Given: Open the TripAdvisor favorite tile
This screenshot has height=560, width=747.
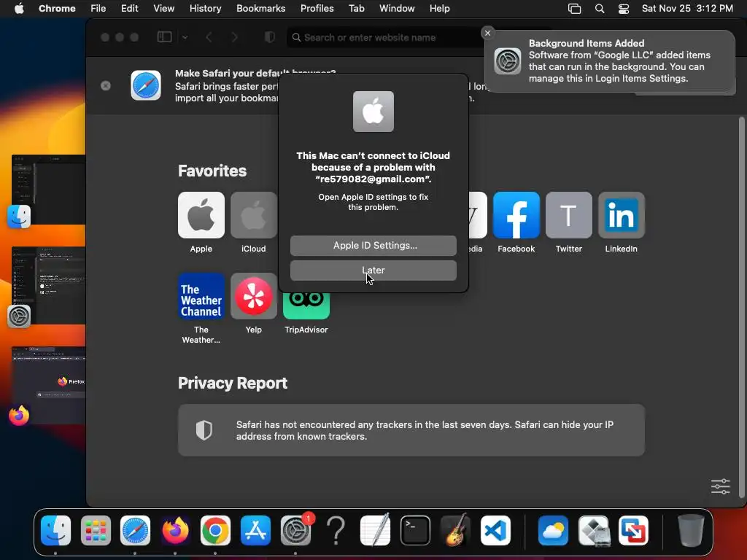Looking at the screenshot, I should [306, 305].
